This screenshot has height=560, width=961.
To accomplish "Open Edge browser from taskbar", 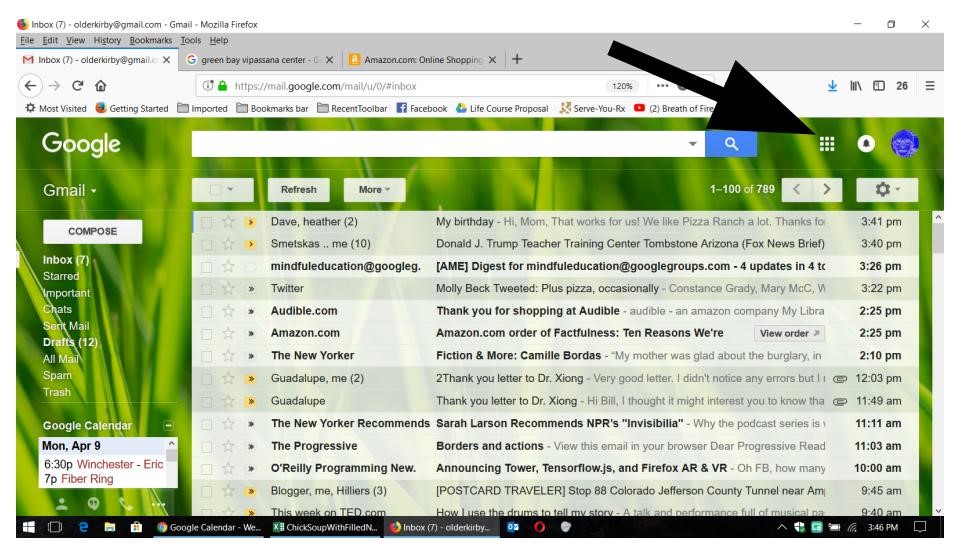I will [x=83, y=527].
